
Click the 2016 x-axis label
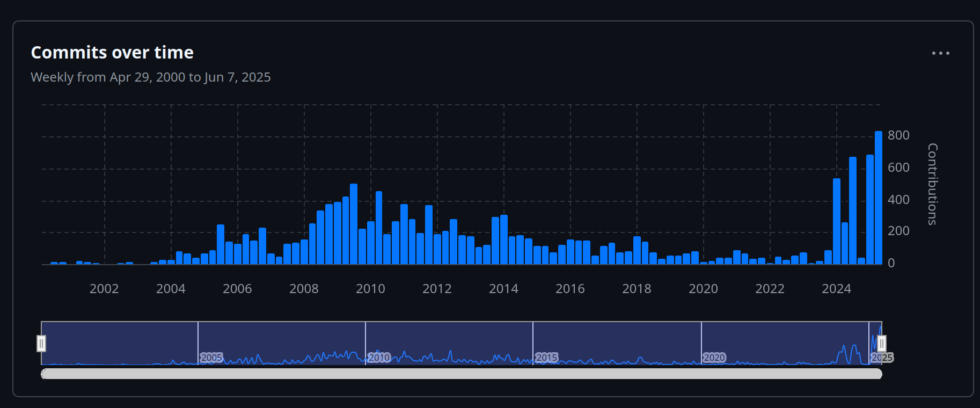[x=570, y=289]
